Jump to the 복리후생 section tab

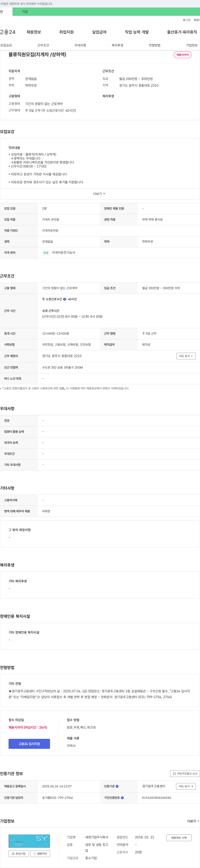tap(117, 45)
